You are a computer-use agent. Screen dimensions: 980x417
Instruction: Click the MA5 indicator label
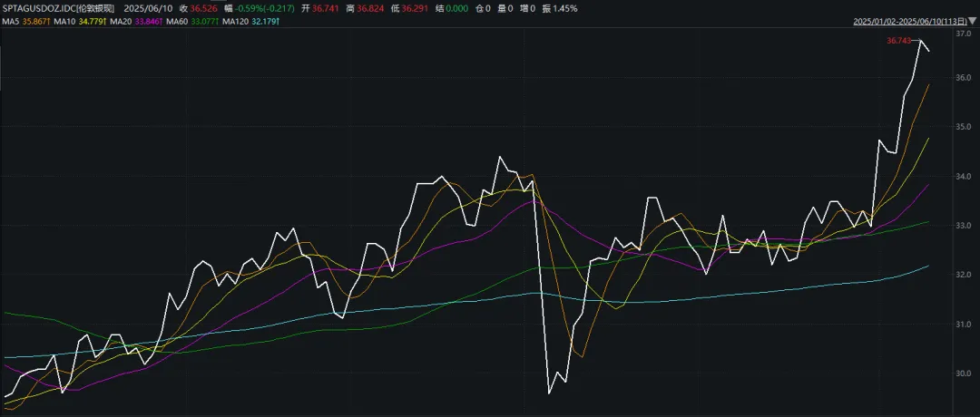[x=10, y=21]
